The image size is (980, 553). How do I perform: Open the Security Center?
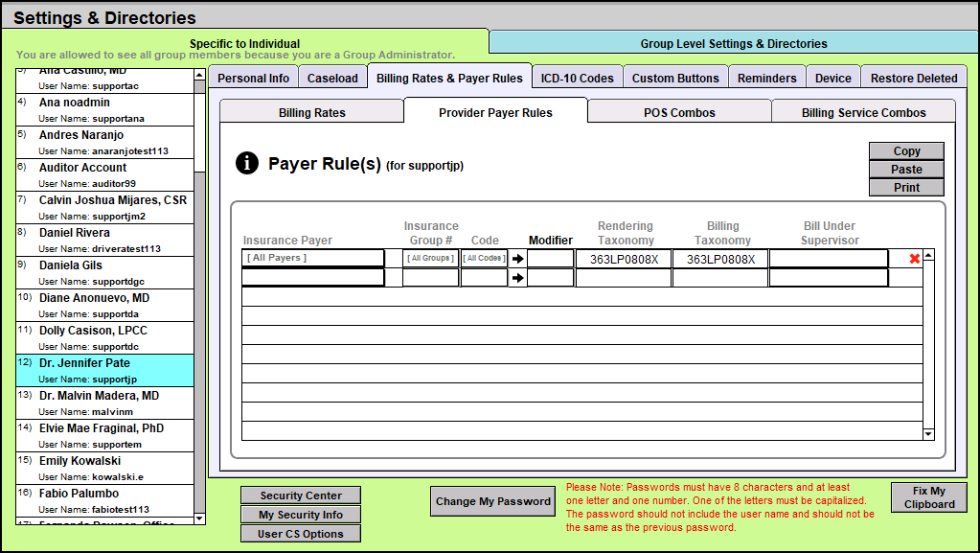coord(301,495)
